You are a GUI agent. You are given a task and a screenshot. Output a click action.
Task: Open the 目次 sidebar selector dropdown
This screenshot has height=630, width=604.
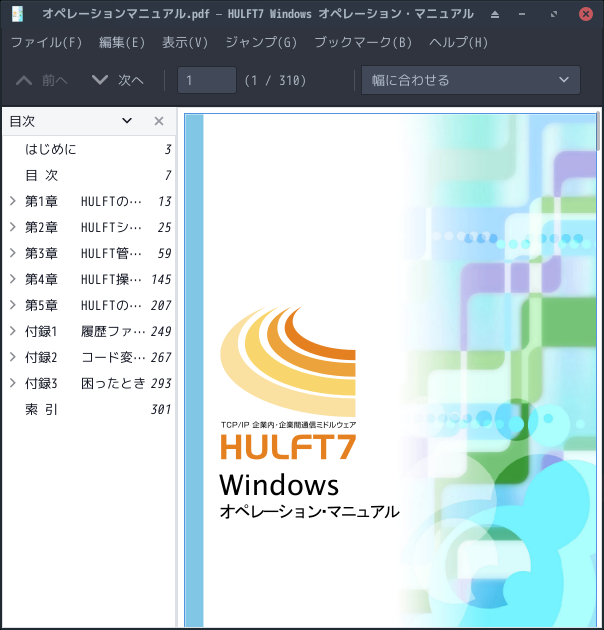(x=127, y=121)
